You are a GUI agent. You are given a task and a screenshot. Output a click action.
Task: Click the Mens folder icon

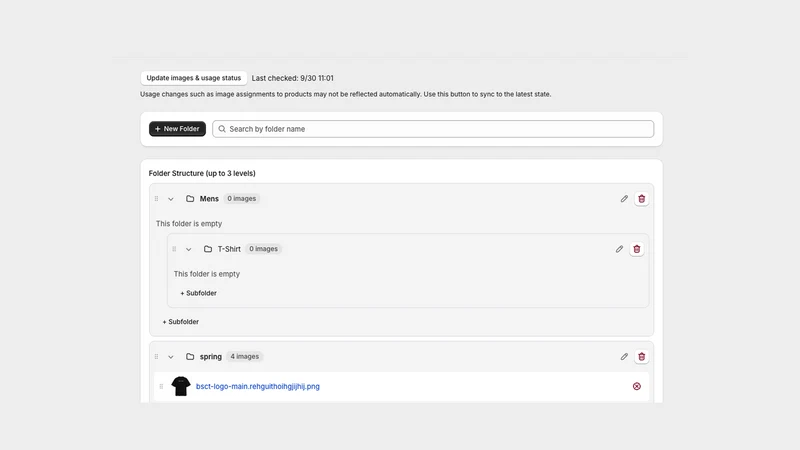190,199
